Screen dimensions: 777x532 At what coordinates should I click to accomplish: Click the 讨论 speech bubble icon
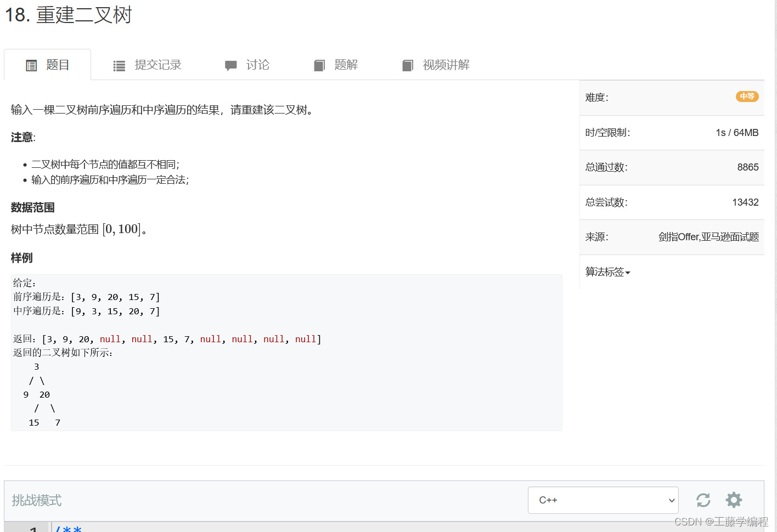point(231,65)
